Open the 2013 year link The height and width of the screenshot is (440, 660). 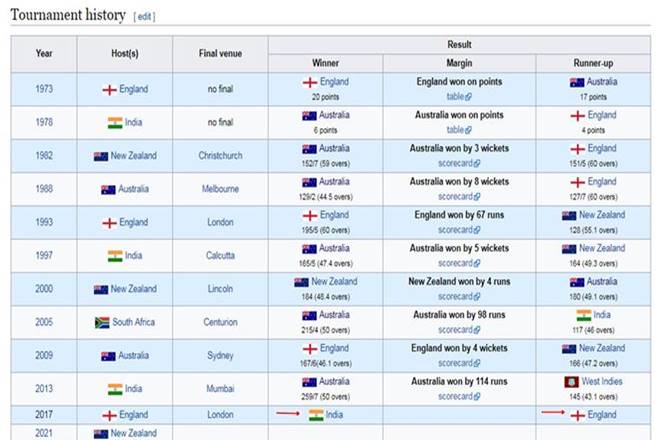click(x=44, y=389)
